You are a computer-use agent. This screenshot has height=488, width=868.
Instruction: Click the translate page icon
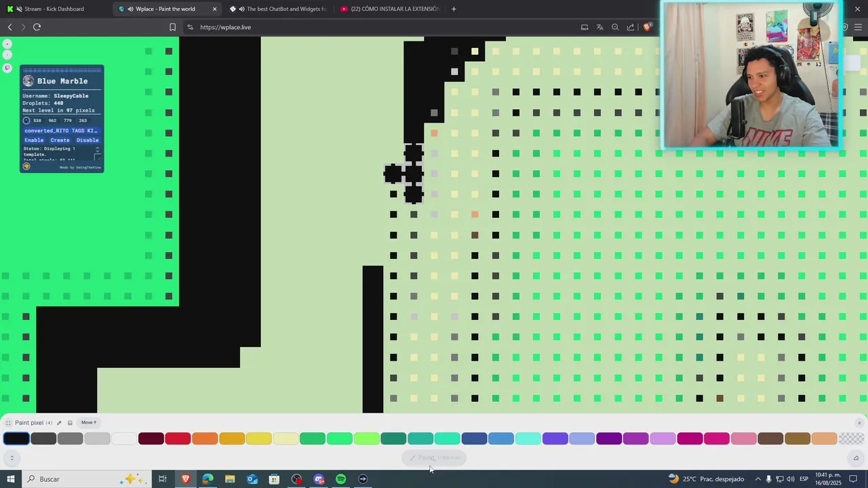[x=599, y=27]
